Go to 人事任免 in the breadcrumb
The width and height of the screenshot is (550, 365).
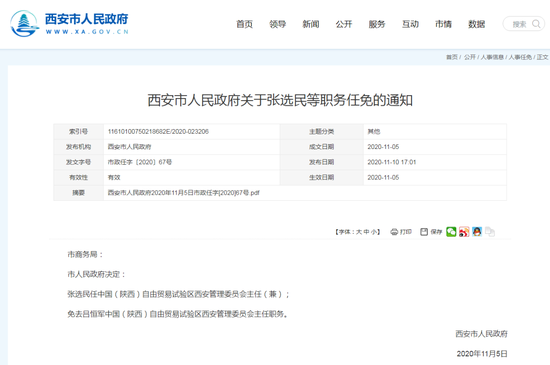[521, 57]
